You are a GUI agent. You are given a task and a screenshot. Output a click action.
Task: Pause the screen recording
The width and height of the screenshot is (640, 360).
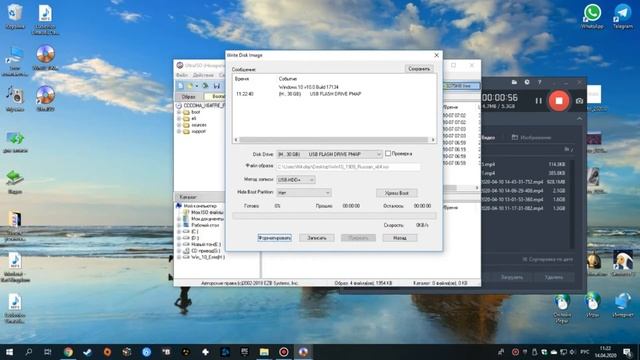pos(538,101)
